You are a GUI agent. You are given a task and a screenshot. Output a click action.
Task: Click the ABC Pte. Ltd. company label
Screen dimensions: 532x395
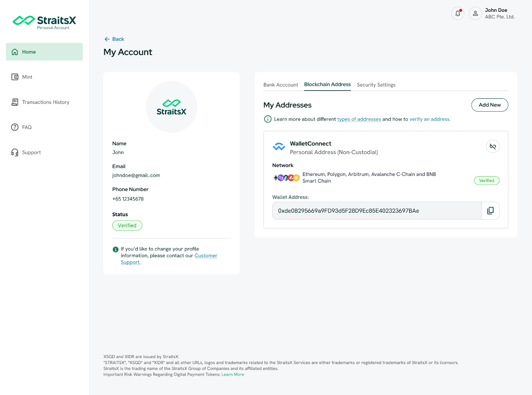click(500, 17)
